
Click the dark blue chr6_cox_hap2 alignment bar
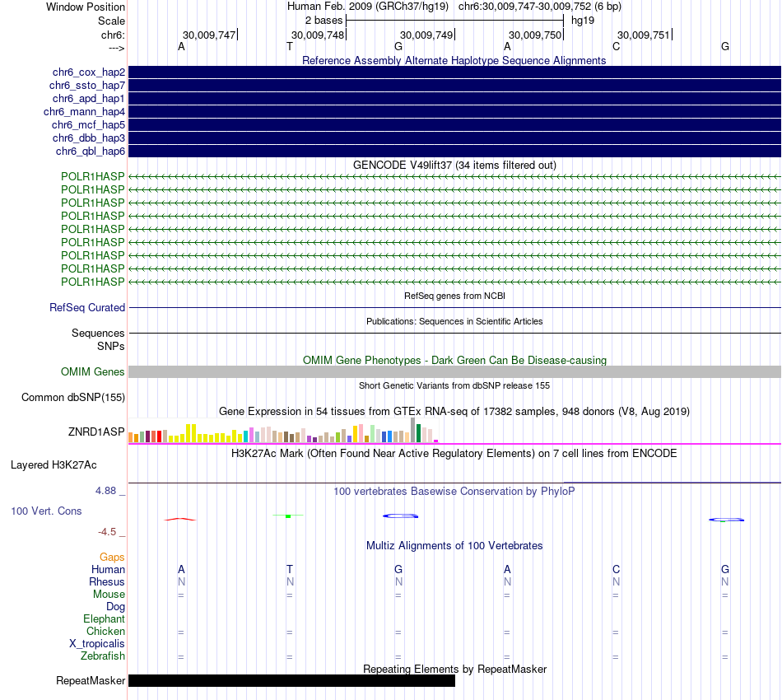tap(454, 72)
